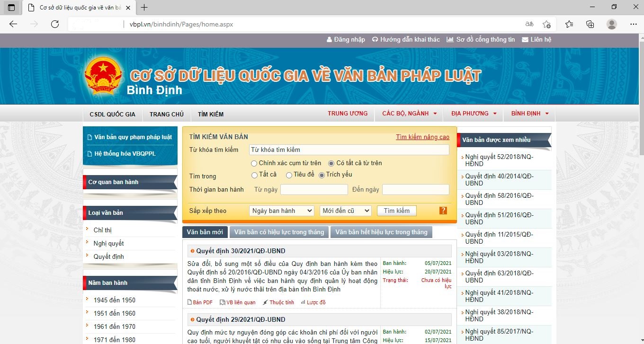Add this page to favorites star icon
This screenshot has height=344, width=644.
coord(547,24)
